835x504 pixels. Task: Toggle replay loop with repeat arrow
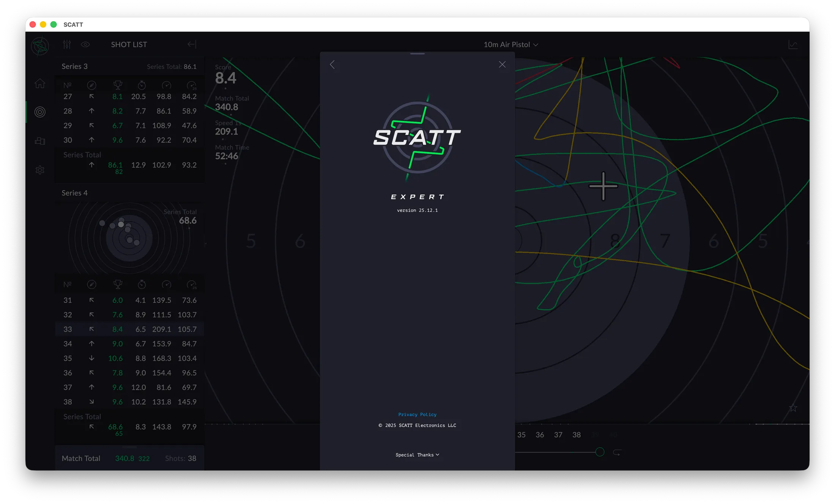tap(617, 452)
